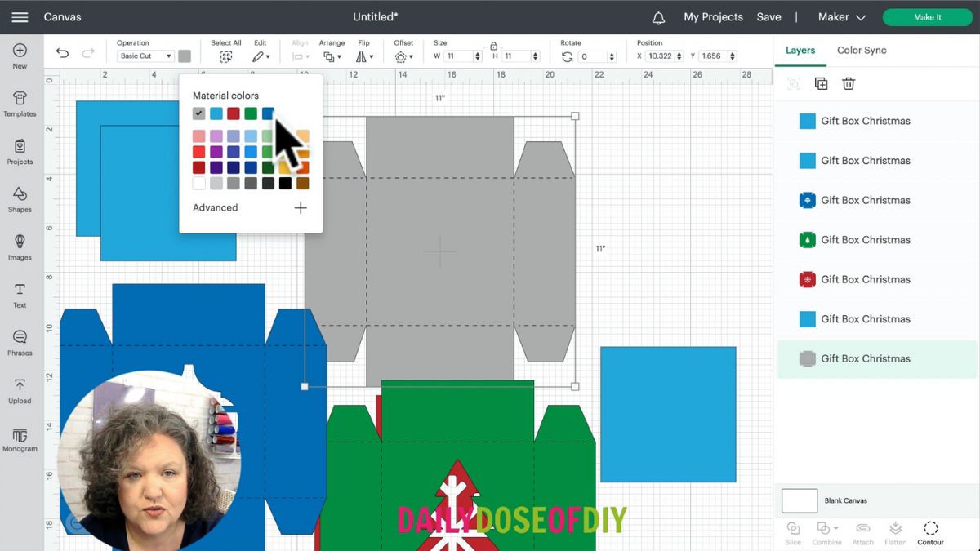Select the checked gray material color
Screen dimensions: 980x551
(198, 113)
